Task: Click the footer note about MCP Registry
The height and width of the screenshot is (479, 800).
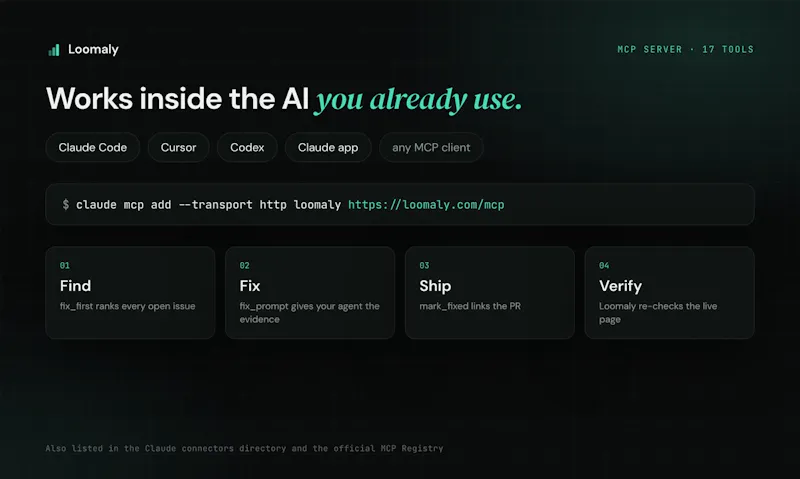Action: pyautogui.click(x=244, y=448)
